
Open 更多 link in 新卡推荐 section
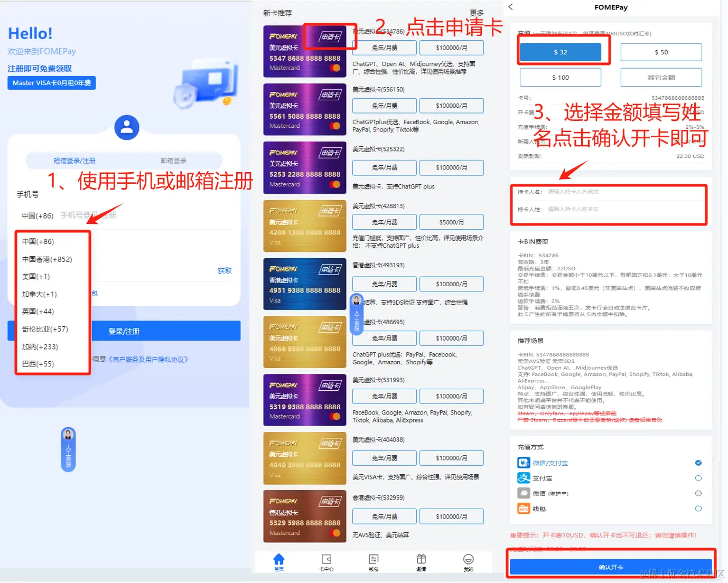pyautogui.click(x=477, y=12)
